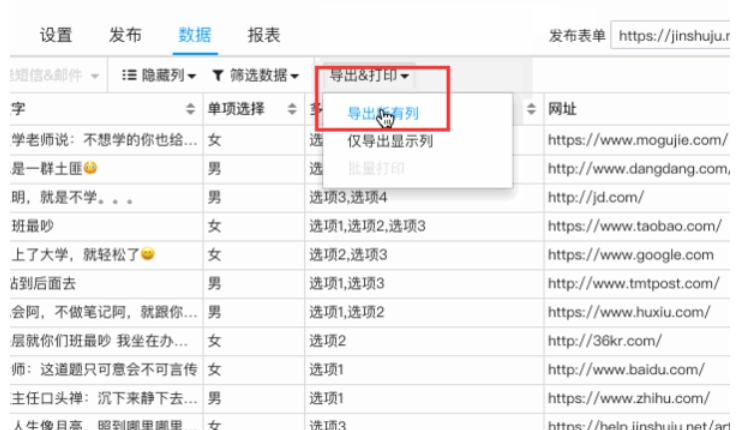Open the google.com link

(631, 255)
